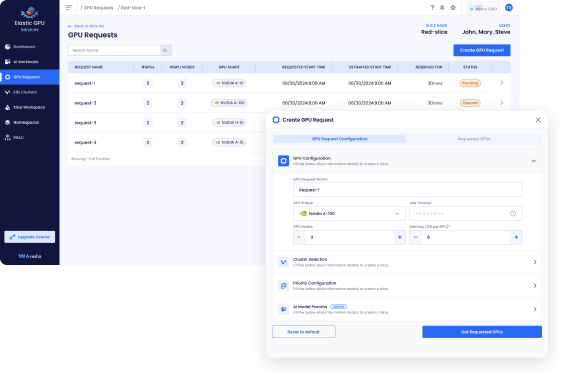
Task: Click Upgrade License button
Action: click(x=30, y=237)
